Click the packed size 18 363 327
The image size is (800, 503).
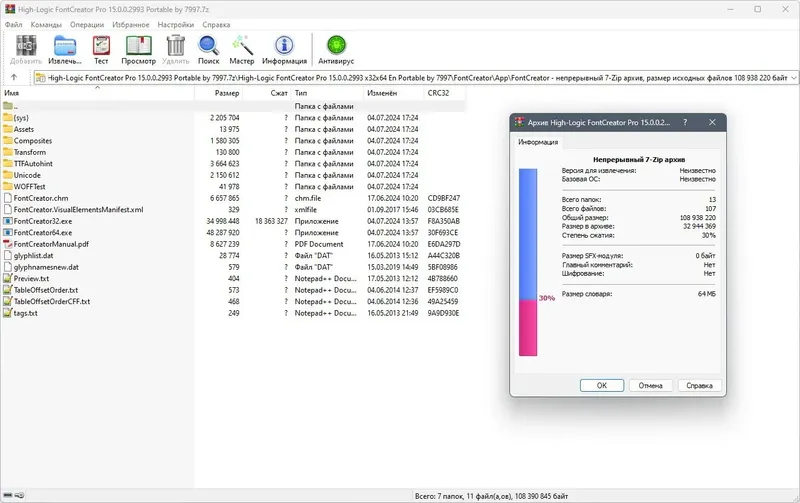pos(271,221)
